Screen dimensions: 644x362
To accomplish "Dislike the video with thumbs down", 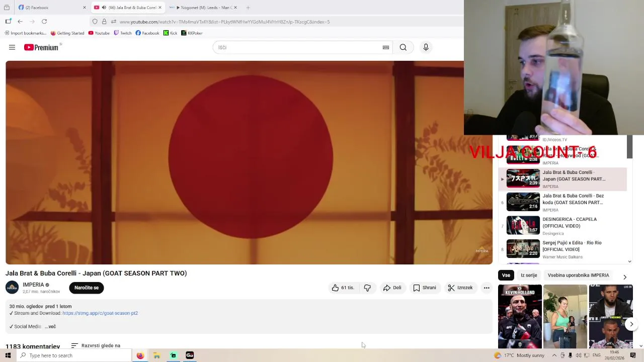I will click(367, 288).
